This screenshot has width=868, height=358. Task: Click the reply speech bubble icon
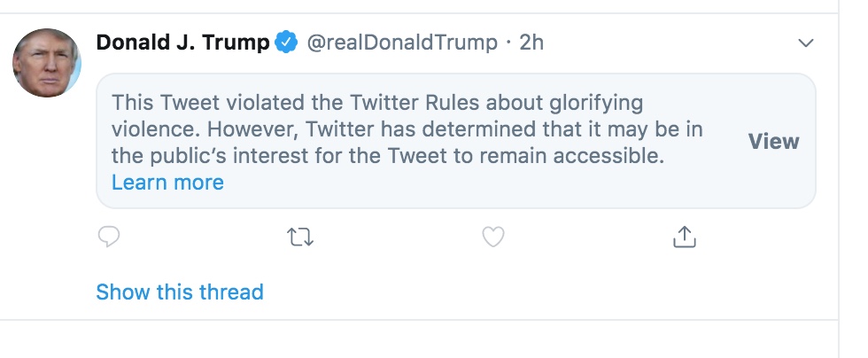coord(107,237)
